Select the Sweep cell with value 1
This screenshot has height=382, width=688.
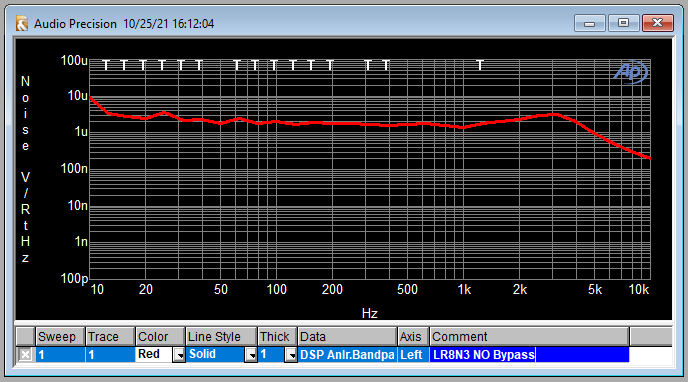(x=60, y=354)
